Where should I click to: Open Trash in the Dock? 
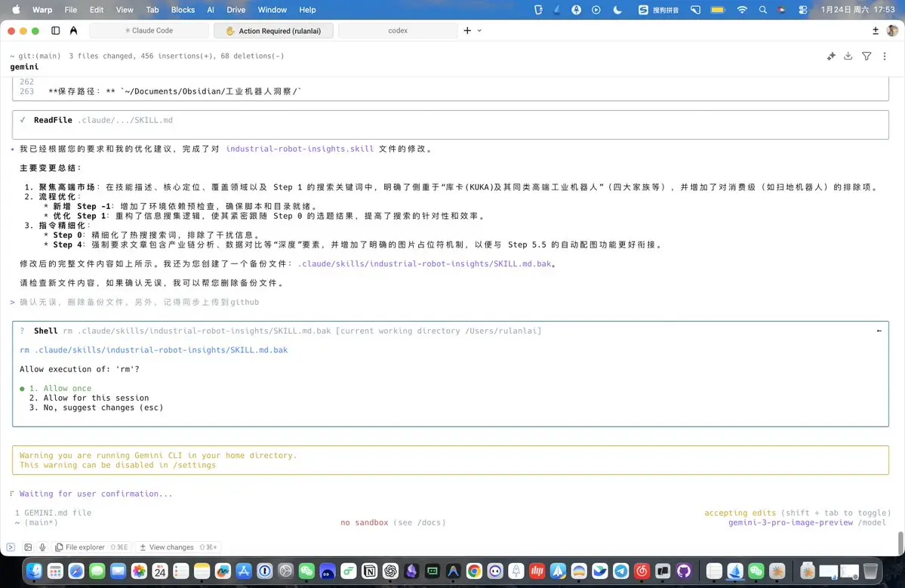tap(870, 571)
